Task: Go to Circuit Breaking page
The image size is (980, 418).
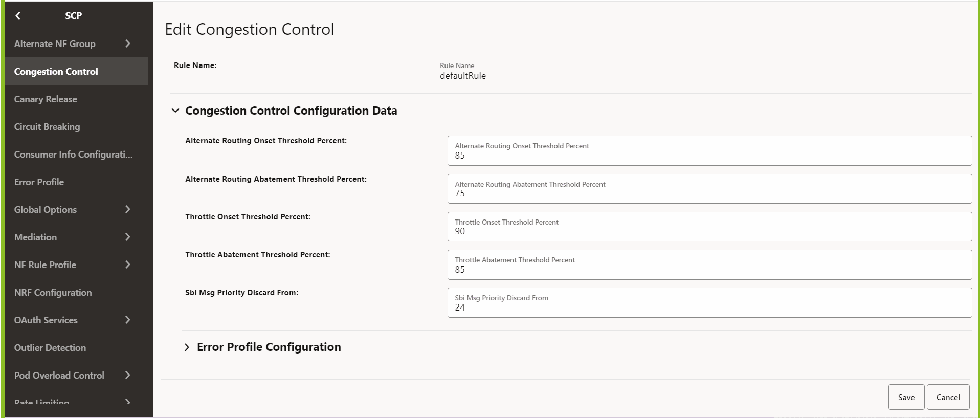Action: (x=47, y=127)
